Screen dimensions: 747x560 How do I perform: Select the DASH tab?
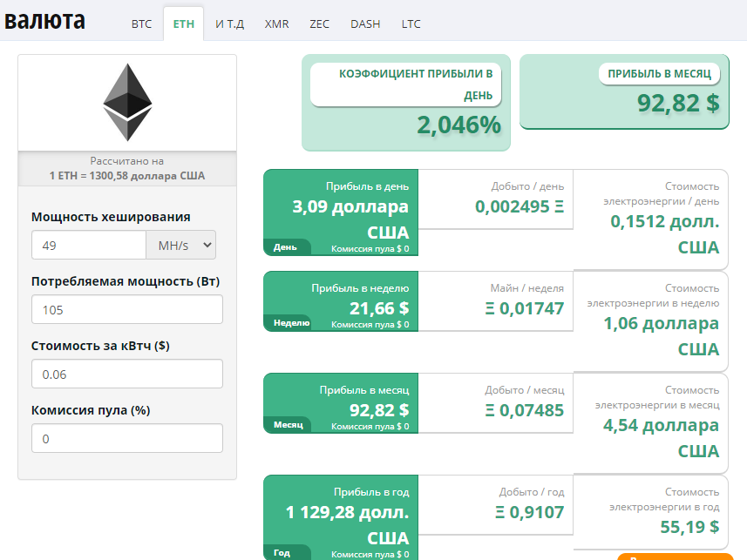pos(365,24)
